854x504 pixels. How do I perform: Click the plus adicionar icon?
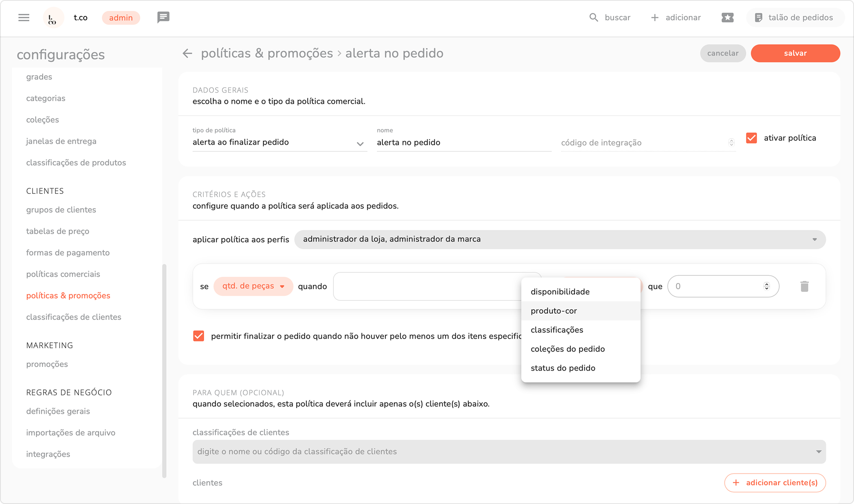(x=655, y=17)
